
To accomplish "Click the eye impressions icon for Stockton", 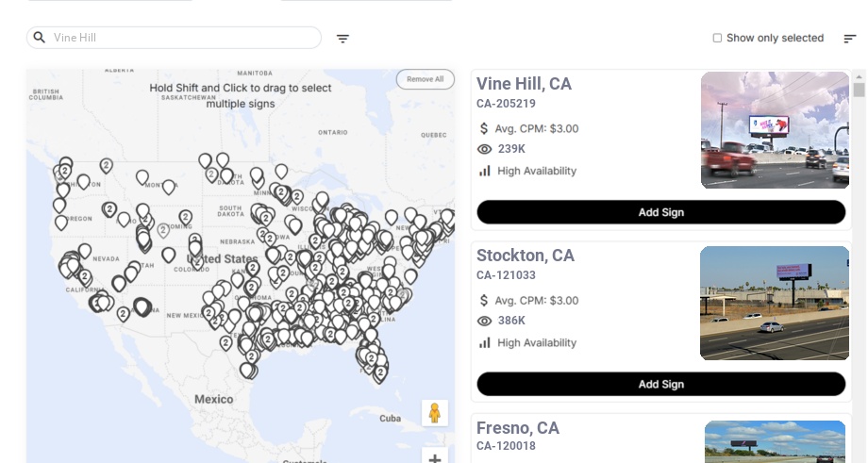I will click(x=485, y=322).
